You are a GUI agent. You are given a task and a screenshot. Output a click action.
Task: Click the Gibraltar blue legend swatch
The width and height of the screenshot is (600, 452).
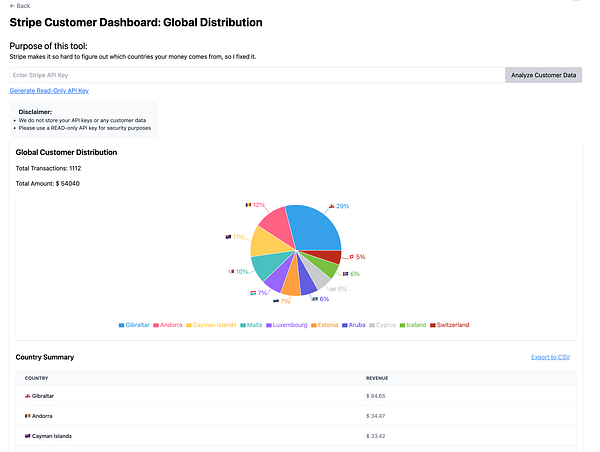pyautogui.click(x=121, y=325)
